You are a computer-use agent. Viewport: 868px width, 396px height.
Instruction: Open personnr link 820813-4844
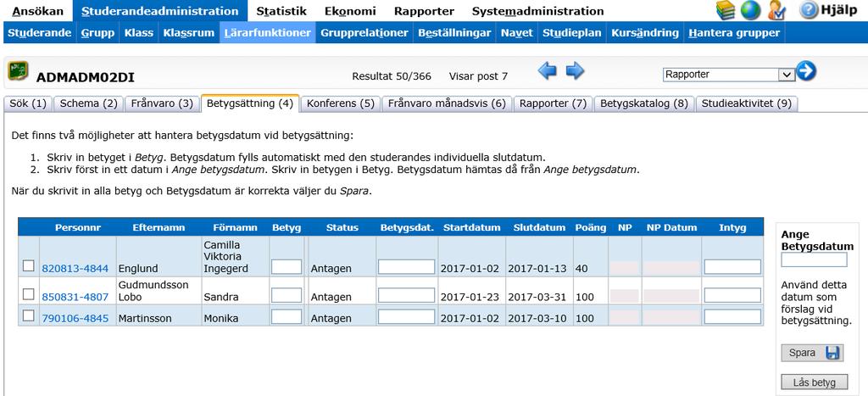point(75,269)
